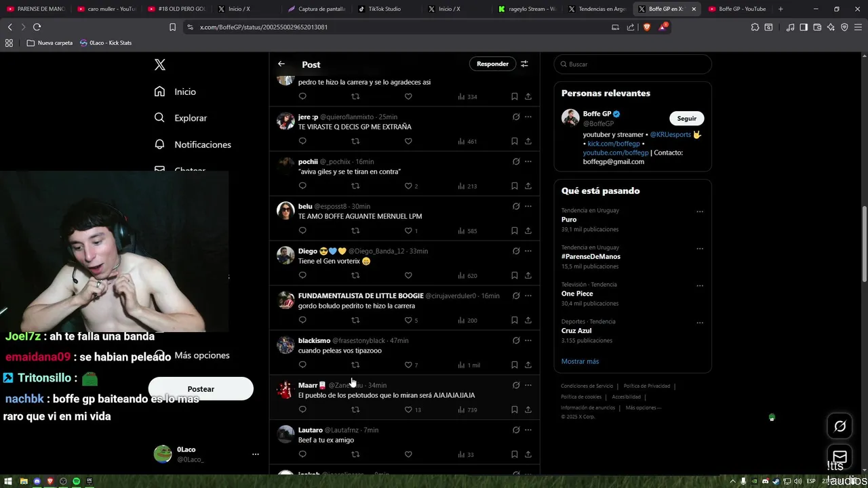This screenshot has width=868, height=488.
Task: Open more options for Cruz Azul trend
Action: click(700, 323)
